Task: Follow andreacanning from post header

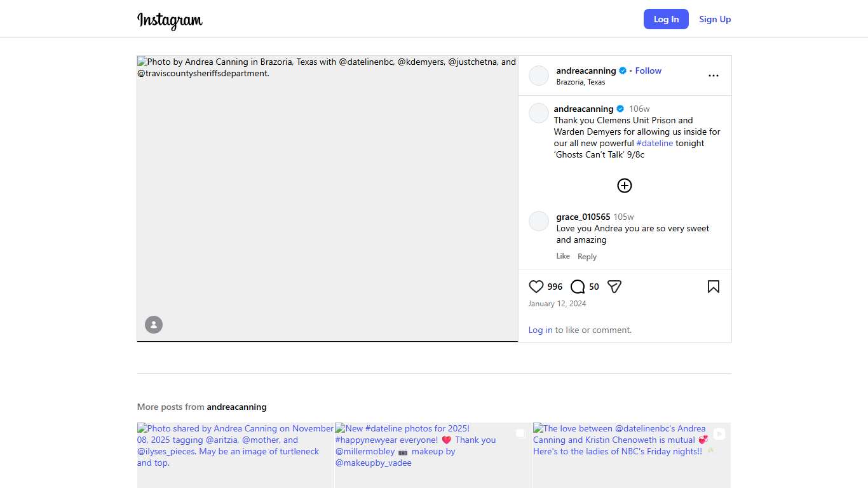Action: pos(648,71)
